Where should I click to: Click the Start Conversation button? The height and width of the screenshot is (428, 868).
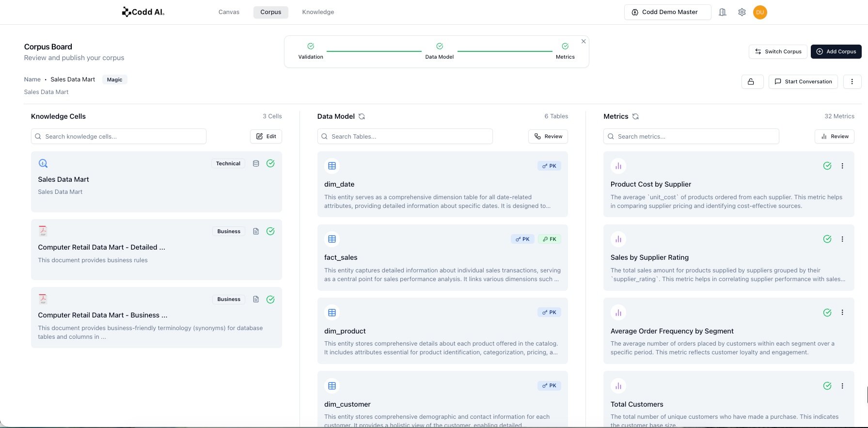[803, 81]
